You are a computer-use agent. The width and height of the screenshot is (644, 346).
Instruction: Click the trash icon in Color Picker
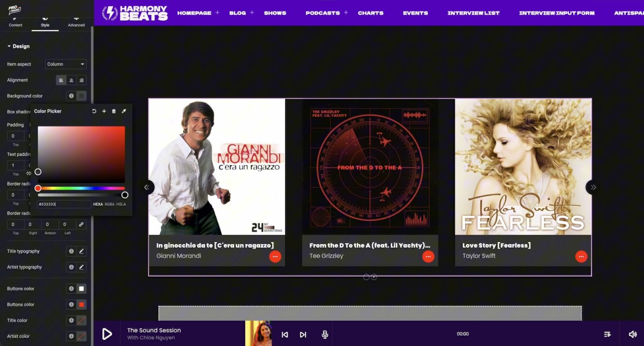point(114,111)
